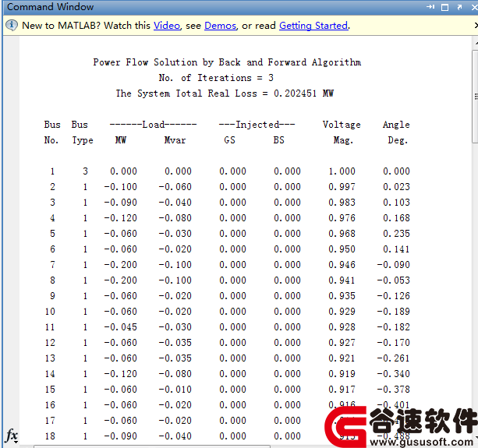Click the scrollbar up arrow

tap(476, 44)
